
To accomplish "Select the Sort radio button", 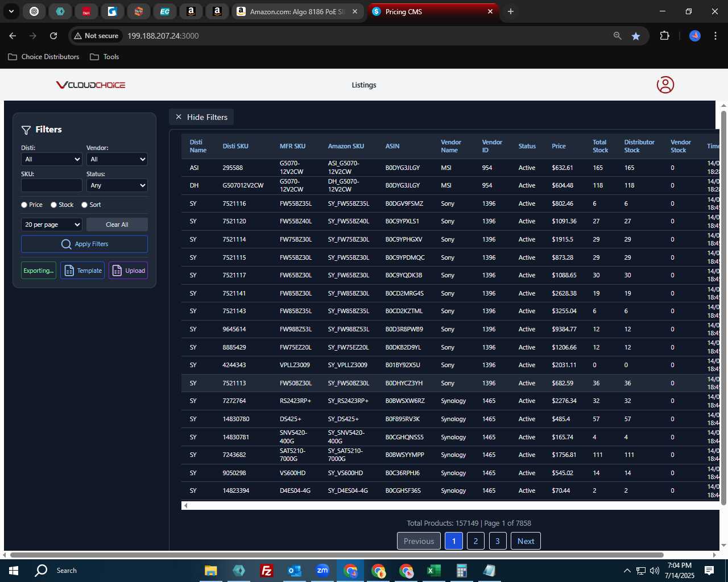I will point(84,205).
